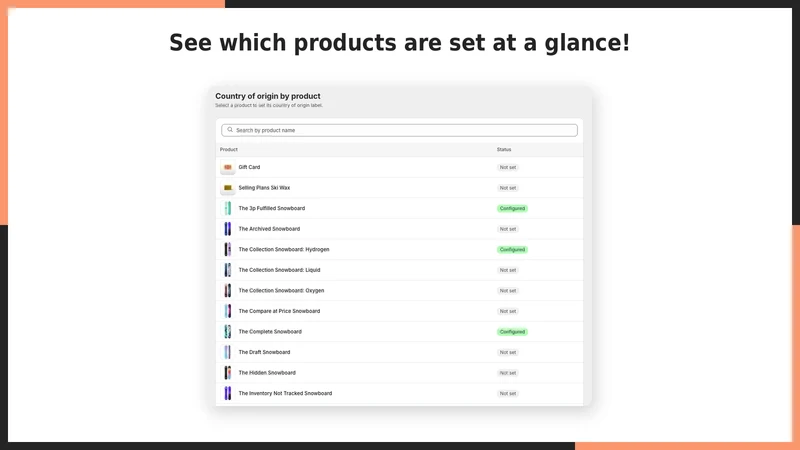The width and height of the screenshot is (800, 450).
Task: Click The Draft Snowboard thumbnail image
Action: 228,352
